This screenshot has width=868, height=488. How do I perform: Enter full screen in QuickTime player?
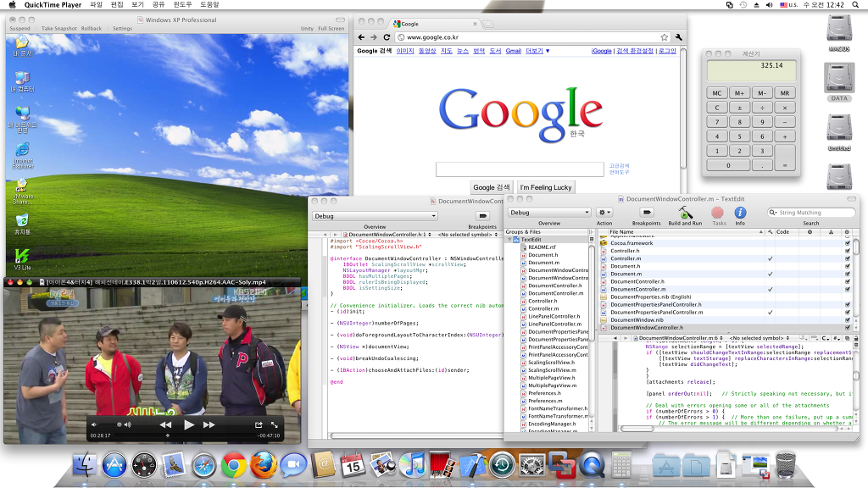click(x=275, y=424)
